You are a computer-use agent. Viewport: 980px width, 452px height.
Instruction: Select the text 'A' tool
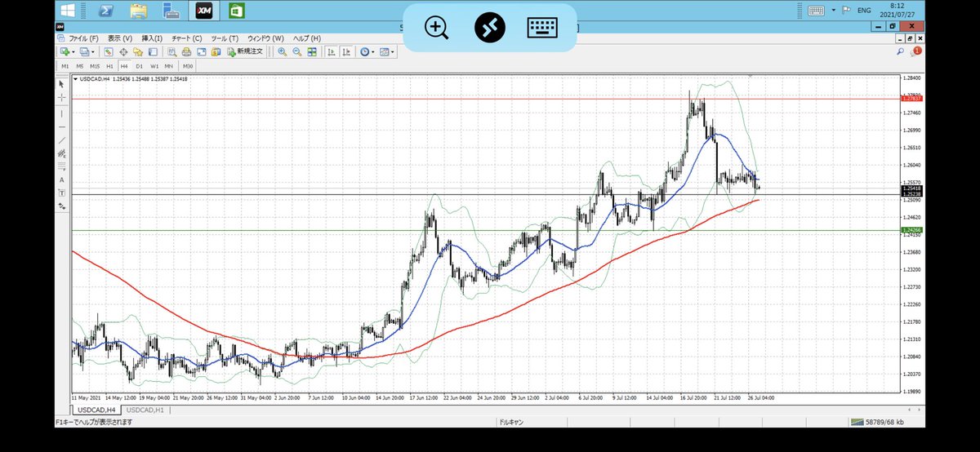pos(61,179)
